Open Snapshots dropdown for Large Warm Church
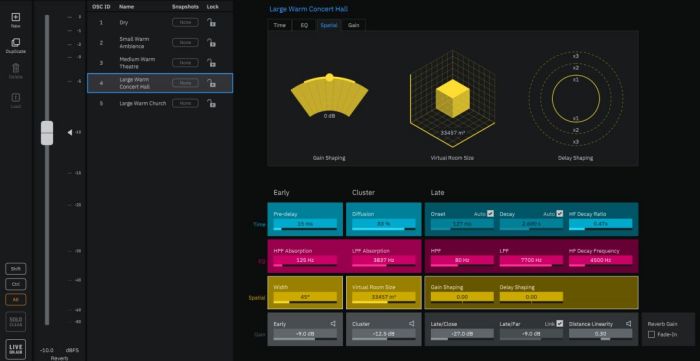The width and height of the screenshot is (700, 361). pyautogui.click(x=185, y=103)
